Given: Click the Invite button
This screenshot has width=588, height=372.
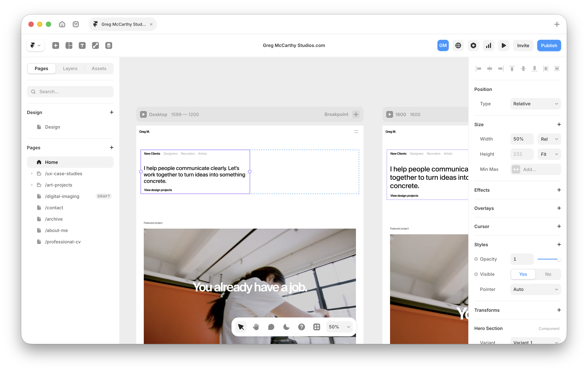Looking at the screenshot, I should 523,45.
